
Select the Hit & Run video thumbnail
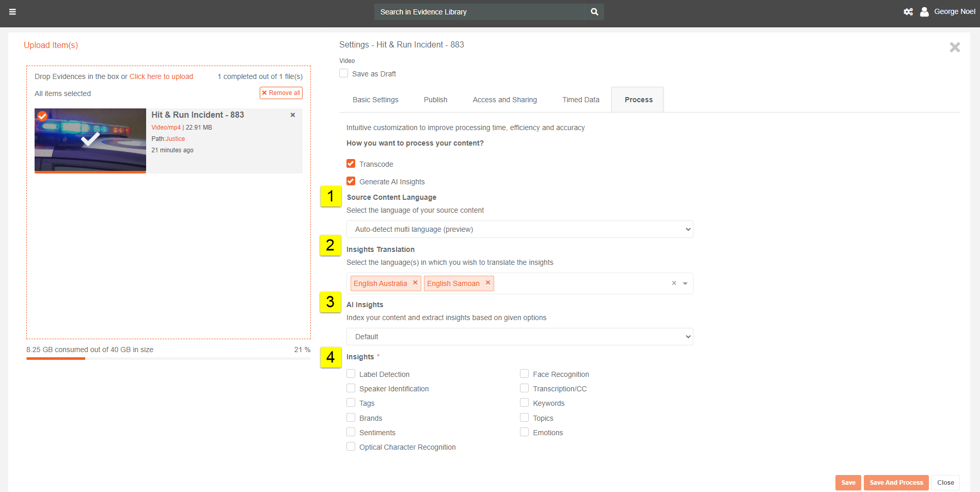[90, 139]
